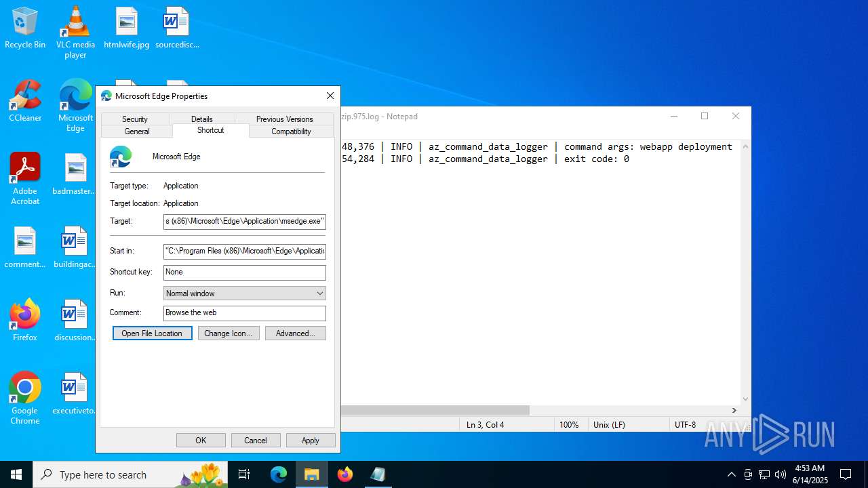Screen dimensions: 868x488
Task: Click OK in the Properties dialog
Action: pyautogui.click(x=201, y=441)
